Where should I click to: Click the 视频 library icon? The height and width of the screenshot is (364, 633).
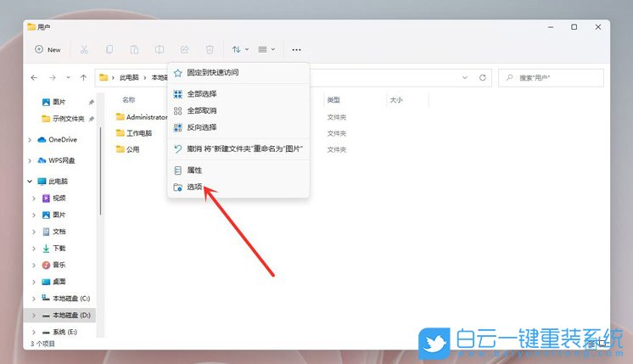(x=46, y=199)
